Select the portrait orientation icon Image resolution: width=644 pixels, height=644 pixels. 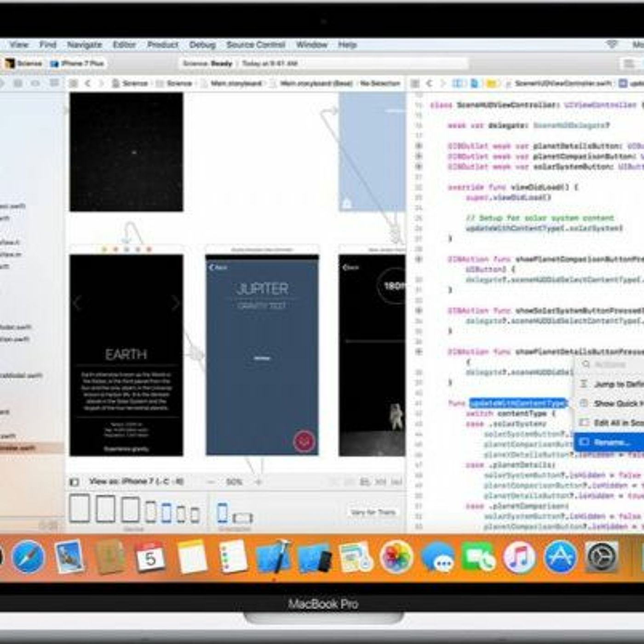(222, 512)
